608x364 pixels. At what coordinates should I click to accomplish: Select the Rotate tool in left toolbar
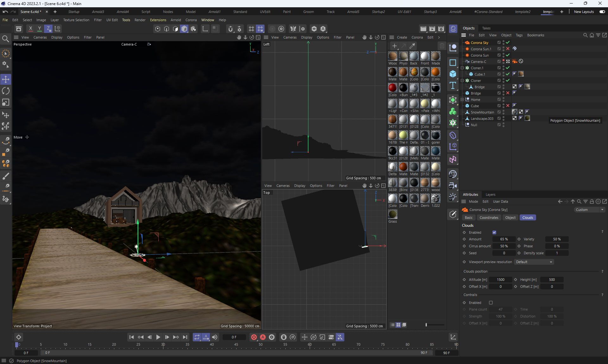6,91
